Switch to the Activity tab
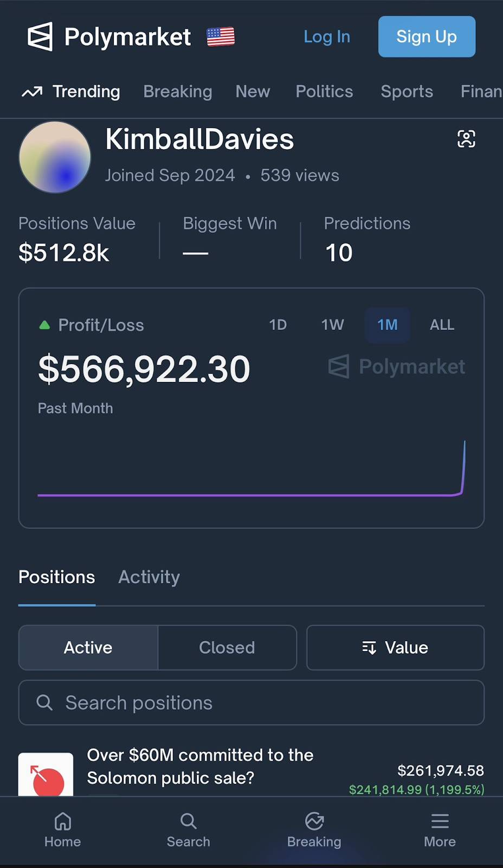This screenshot has height=868, width=503. (149, 577)
